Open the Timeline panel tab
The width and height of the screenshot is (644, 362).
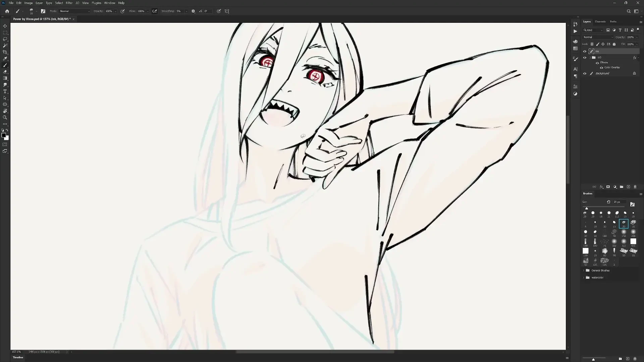click(x=18, y=357)
